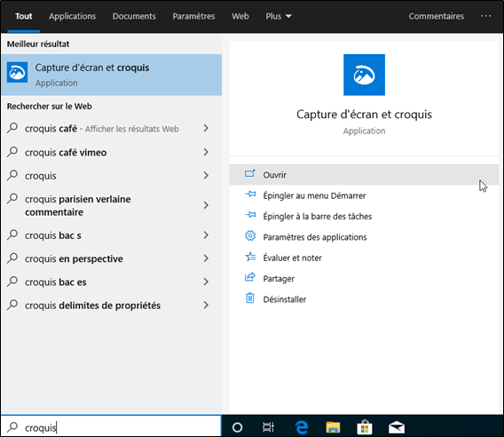Click pin icon for Épingler à la barre des tâches
The height and width of the screenshot is (437, 504).
tap(250, 215)
